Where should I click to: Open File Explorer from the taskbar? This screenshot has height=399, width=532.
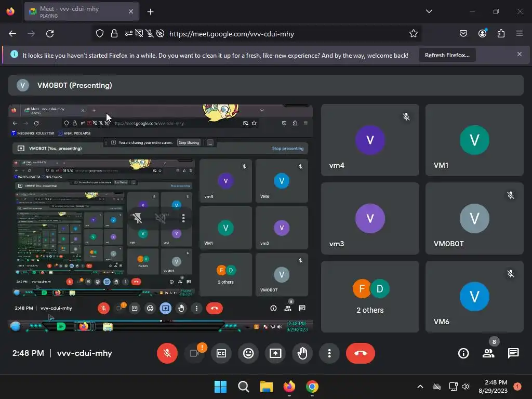[x=267, y=387]
